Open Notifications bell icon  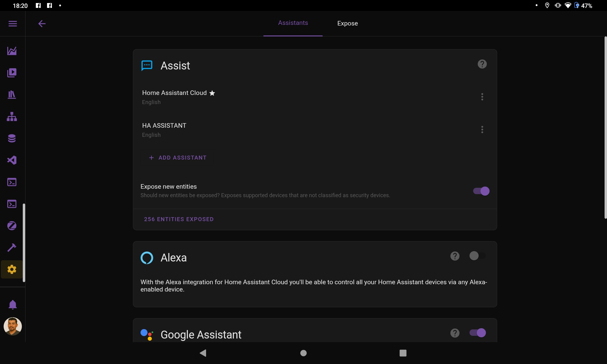point(12,305)
